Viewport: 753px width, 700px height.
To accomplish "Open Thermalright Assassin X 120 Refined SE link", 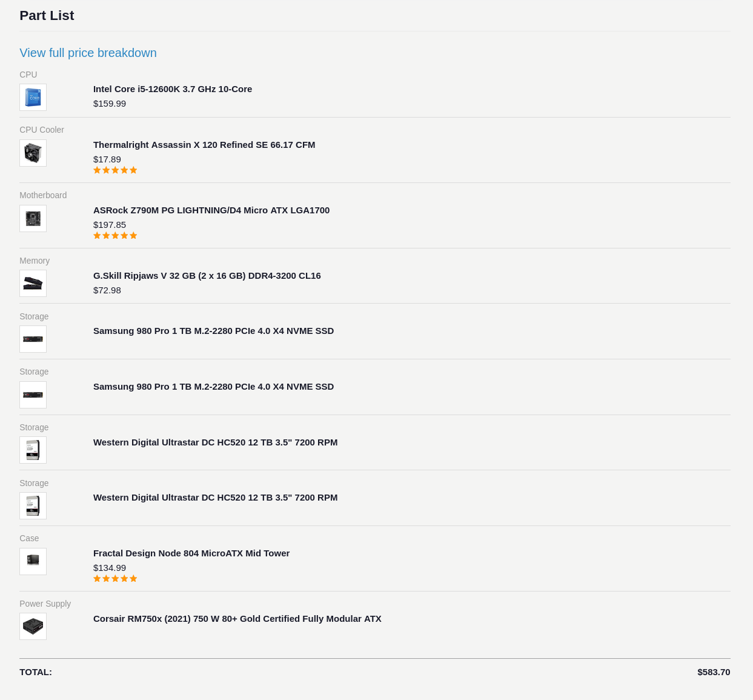I will click(204, 145).
